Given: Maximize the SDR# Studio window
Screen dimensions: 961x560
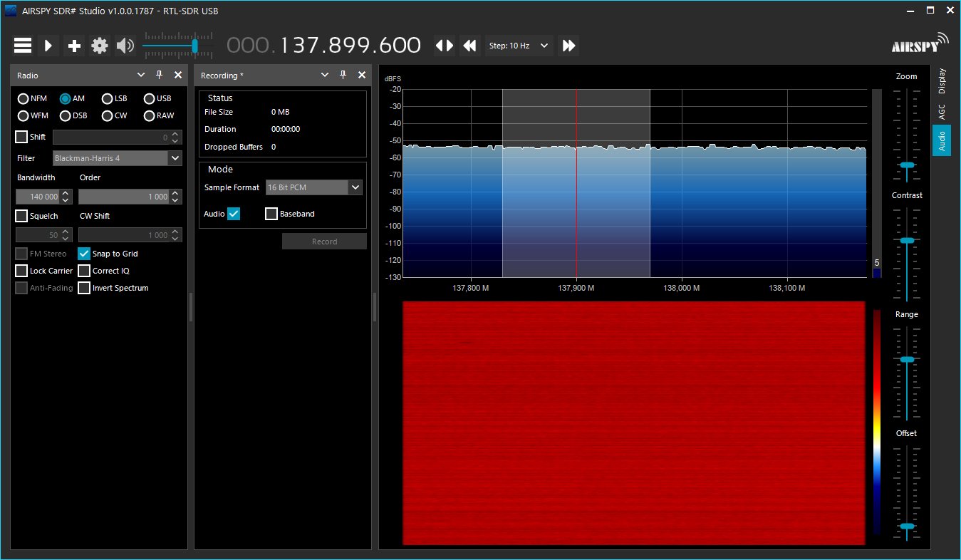Looking at the screenshot, I should [x=930, y=11].
